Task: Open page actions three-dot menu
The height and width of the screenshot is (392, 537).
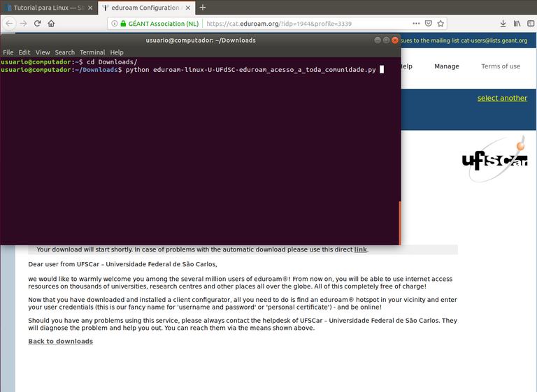Action: [x=416, y=23]
